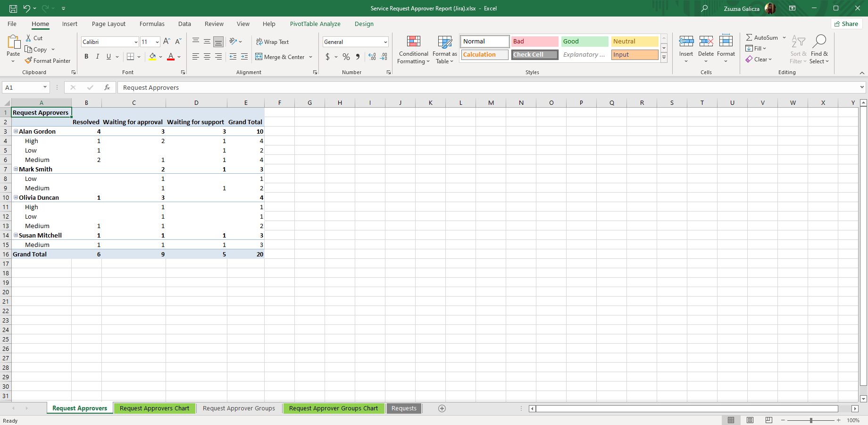Click the Font Color A icon

click(171, 57)
